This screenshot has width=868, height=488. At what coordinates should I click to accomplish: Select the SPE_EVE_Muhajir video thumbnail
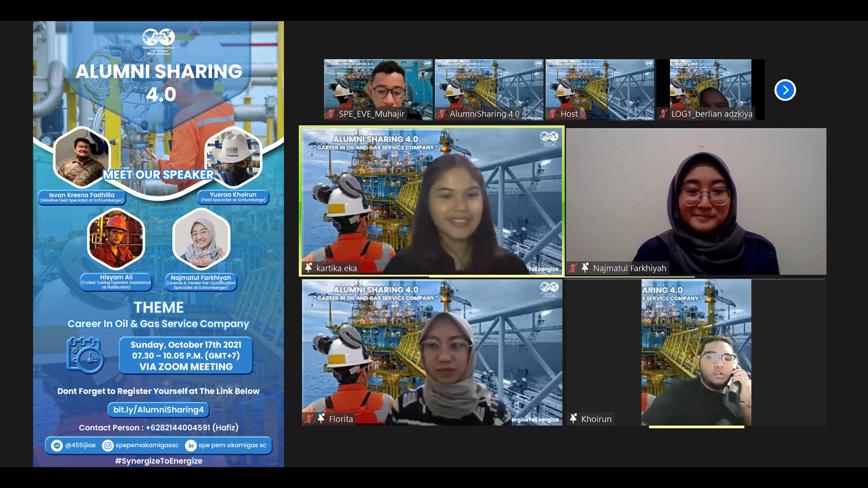(x=378, y=86)
